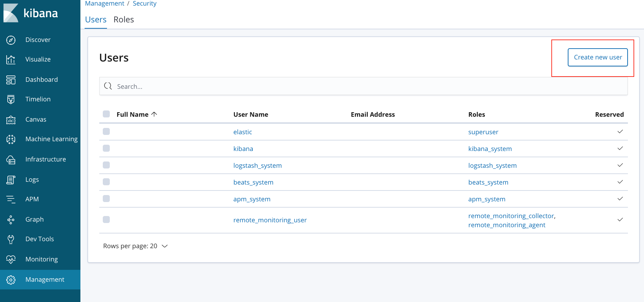Go to Monitoring in sidebar menu
Screen dimensions: 644x302
click(x=42, y=259)
